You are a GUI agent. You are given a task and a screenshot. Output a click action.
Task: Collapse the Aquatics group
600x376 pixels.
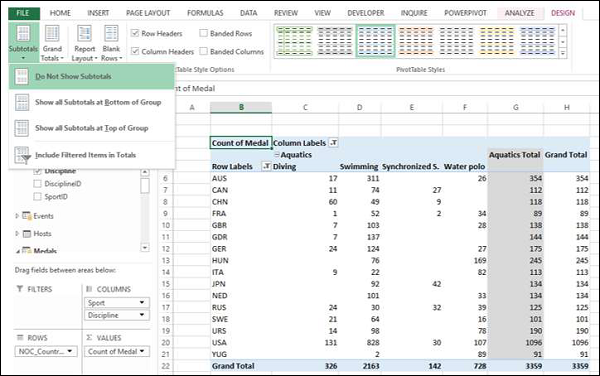[277, 155]
